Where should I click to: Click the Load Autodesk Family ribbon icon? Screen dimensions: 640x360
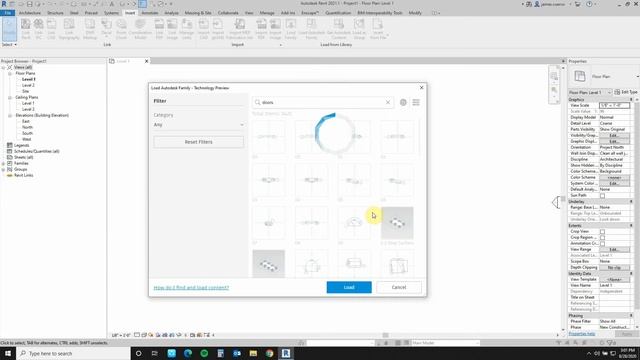[x=311, y=29]
